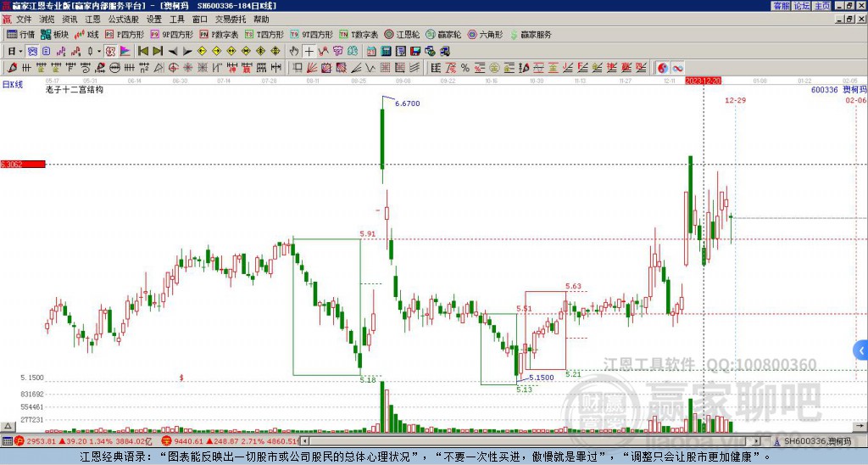Select the 金 golden ratio circle tool
The height and width of the screenshot is (465, 868).
coord(495,68)
